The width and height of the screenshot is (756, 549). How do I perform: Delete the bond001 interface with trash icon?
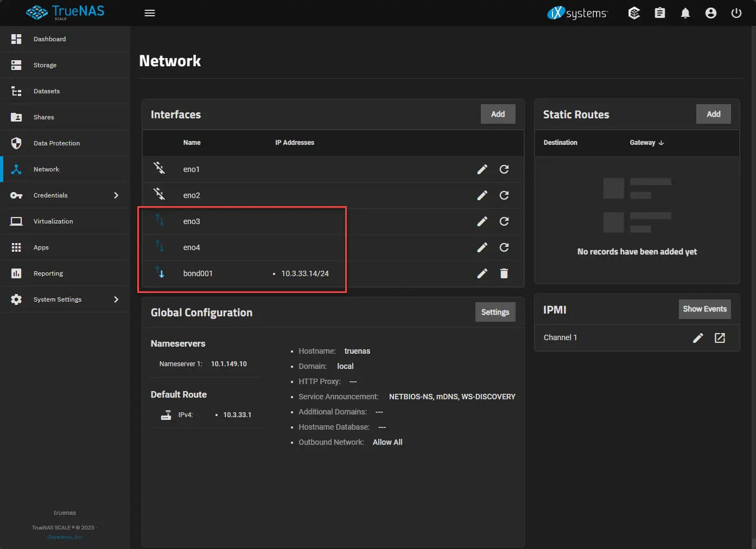[504, 273]
